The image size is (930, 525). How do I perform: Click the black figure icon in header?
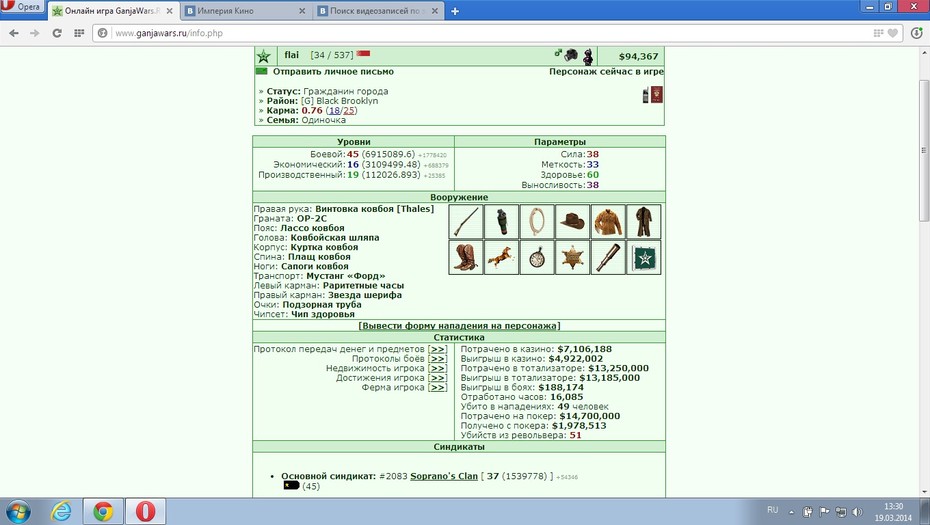coord(587,56)
